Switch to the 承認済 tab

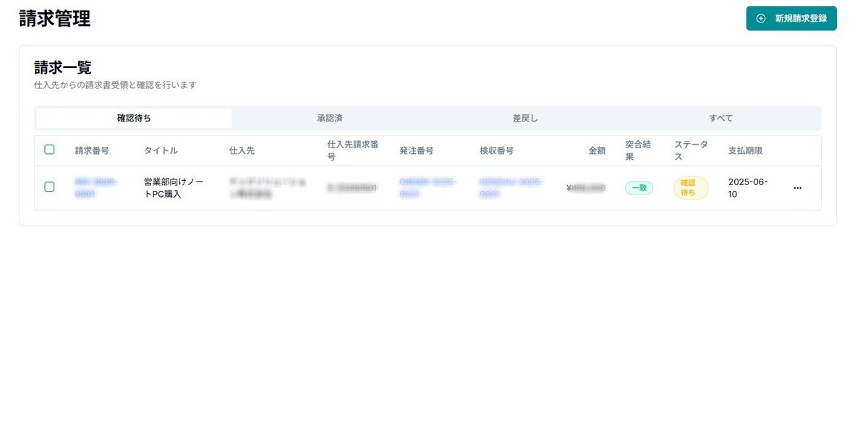(330, 118)
